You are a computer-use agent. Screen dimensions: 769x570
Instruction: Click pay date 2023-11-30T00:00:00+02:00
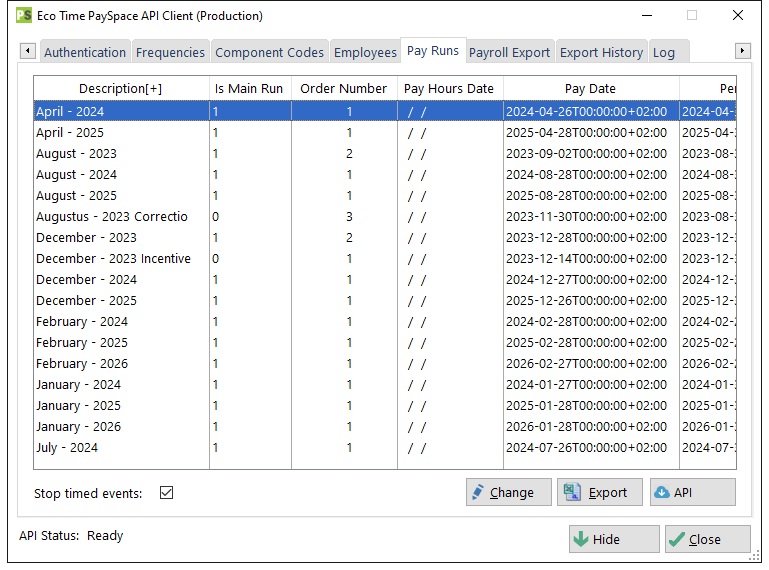coord(587,216)
